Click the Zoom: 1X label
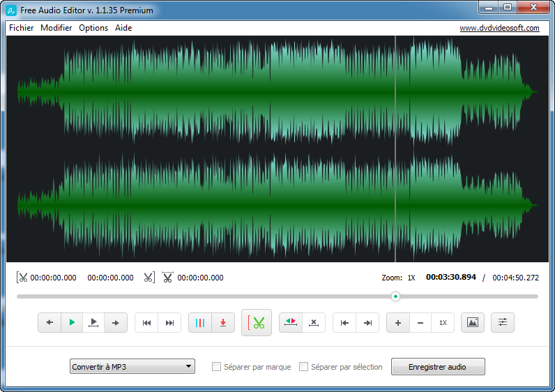The width and height of the screenshot is (555, 392). (x=398, y=278)
